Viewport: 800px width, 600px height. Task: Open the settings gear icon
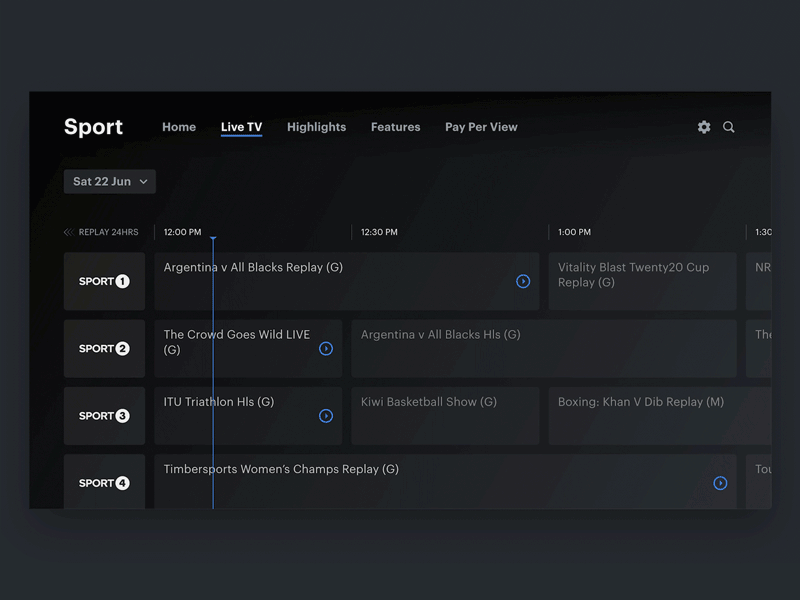point(704,127)
